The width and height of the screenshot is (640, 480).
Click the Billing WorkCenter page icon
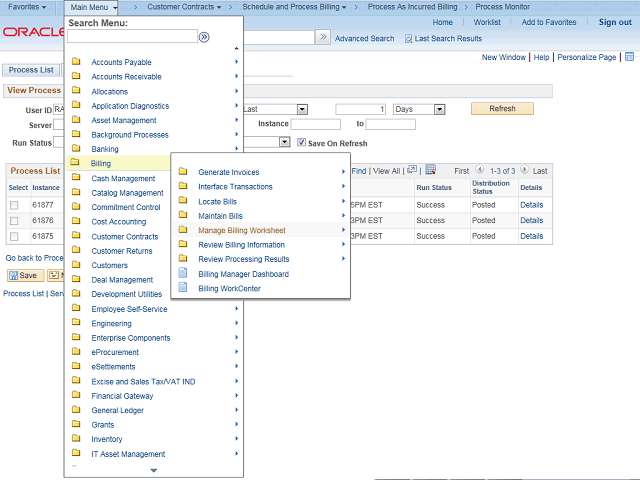pos(183,288)
